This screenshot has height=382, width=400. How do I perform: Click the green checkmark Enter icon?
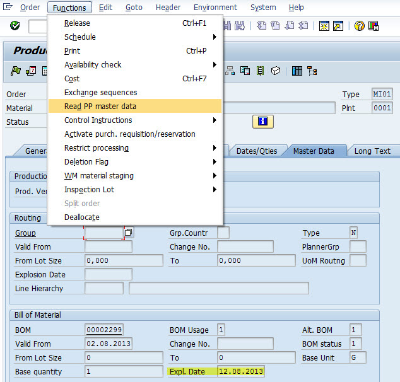point(15,25)
